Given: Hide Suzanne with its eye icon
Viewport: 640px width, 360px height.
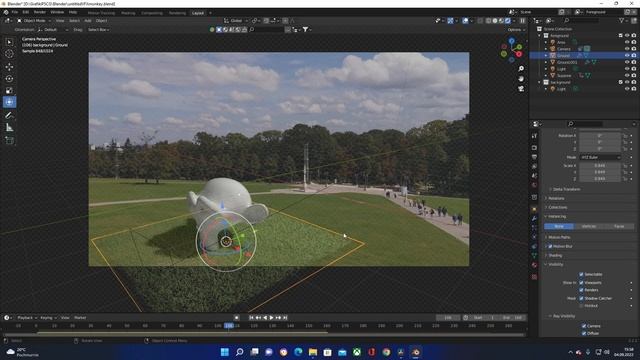Looking at the screenshot, I should point(627,76).
